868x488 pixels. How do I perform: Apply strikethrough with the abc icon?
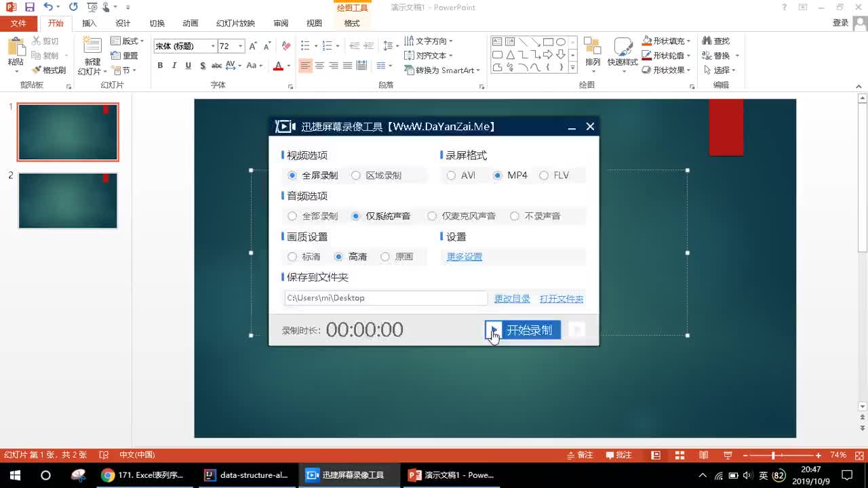click(217, 66)
